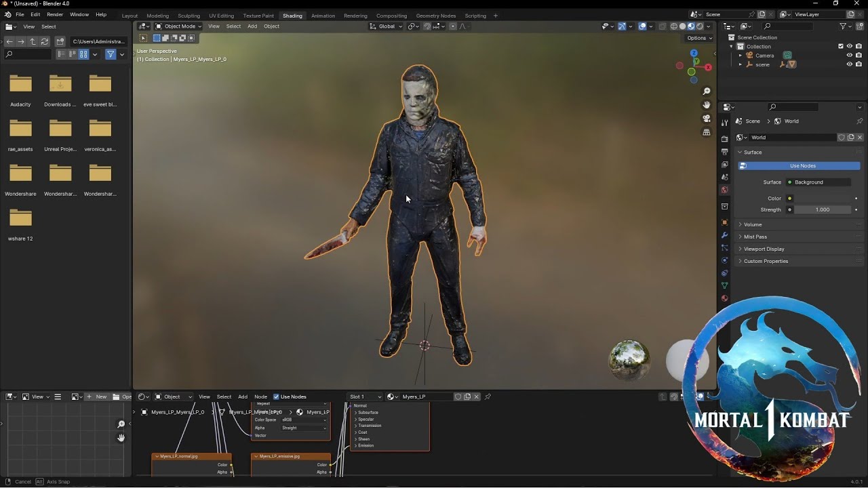Open the Object Data properties tab icon
The height and width of the screenshot is (488, 868).
tap(725, 285)
